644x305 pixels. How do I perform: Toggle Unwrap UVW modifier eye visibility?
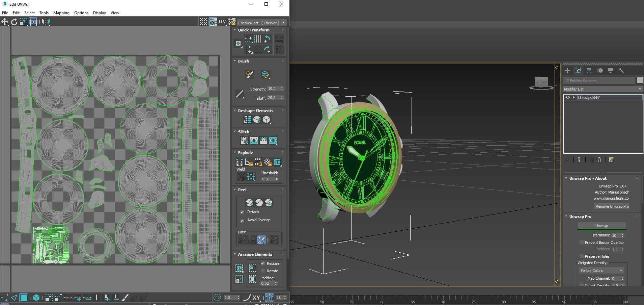[x=568, y=98]
